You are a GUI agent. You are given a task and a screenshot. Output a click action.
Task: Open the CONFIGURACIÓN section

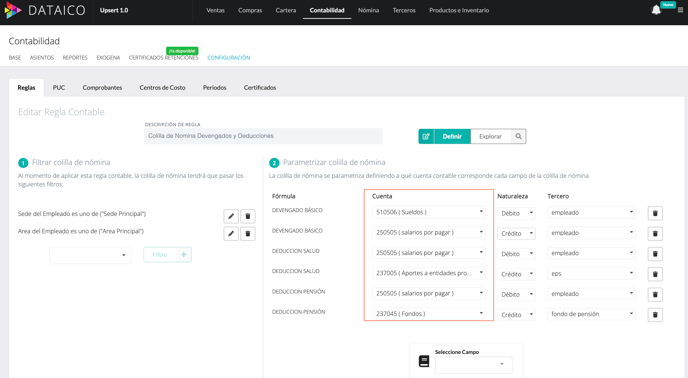coord(229,58)
